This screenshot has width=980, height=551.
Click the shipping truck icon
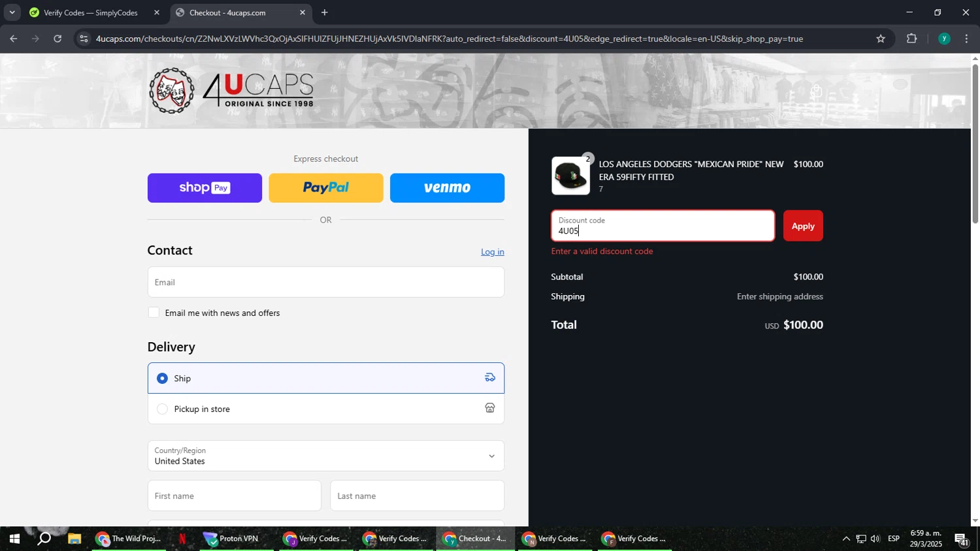point(490,377)
